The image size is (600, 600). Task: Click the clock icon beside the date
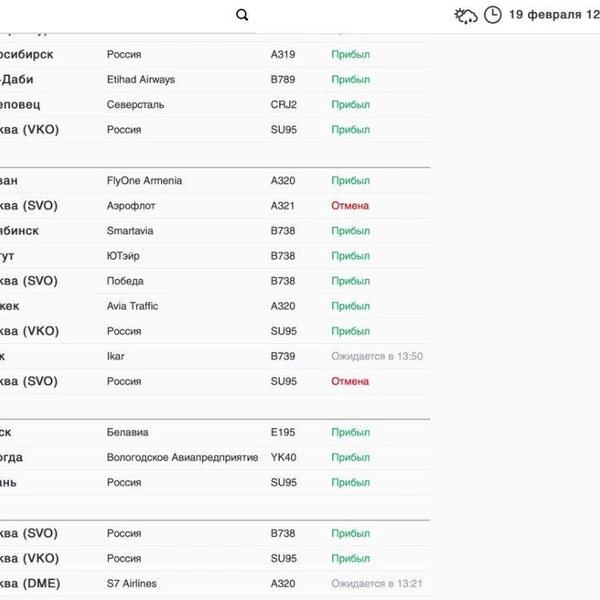click(493, 15)
